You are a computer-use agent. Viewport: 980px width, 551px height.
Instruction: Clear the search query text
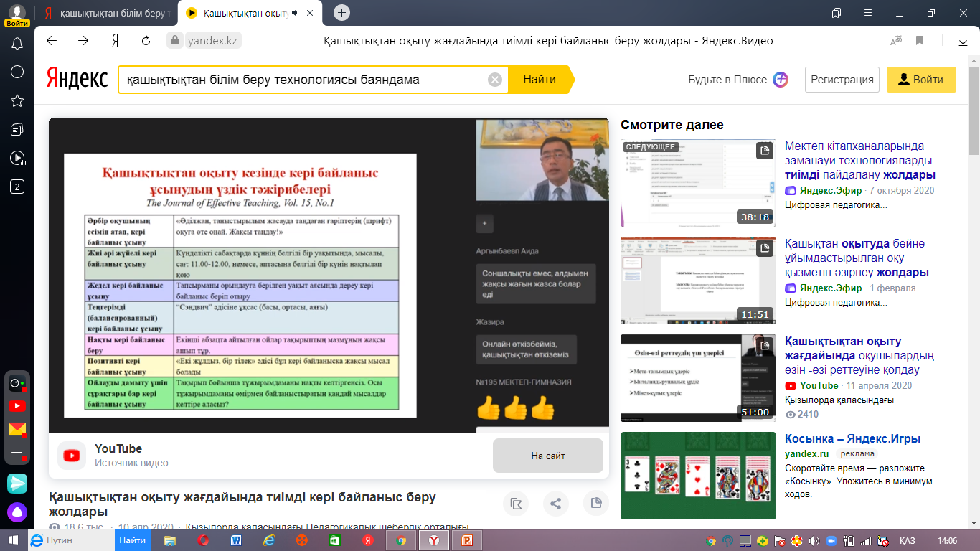tap(494, 80)
